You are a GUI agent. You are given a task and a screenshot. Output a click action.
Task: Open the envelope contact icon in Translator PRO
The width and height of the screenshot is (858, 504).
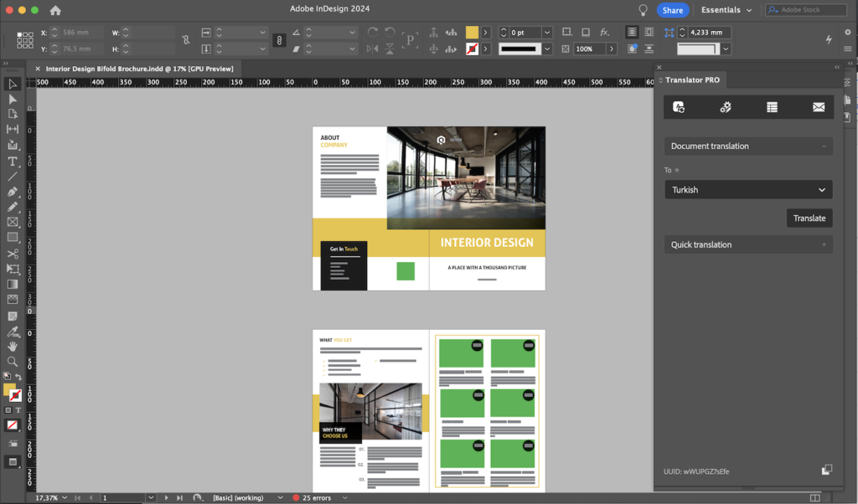819,107
